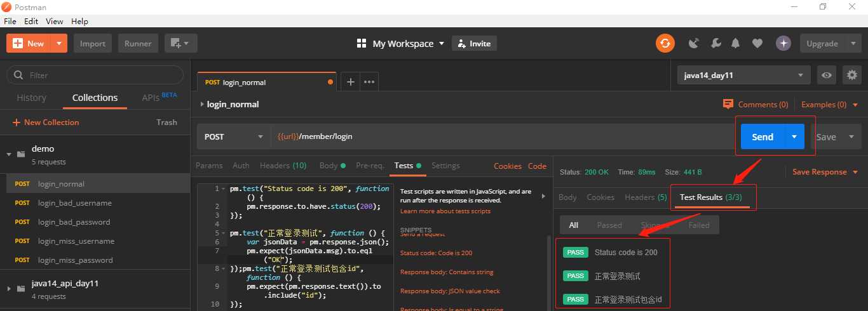Open the Runner
This screenshot has width=868, height=311.
tap(138, 43)
